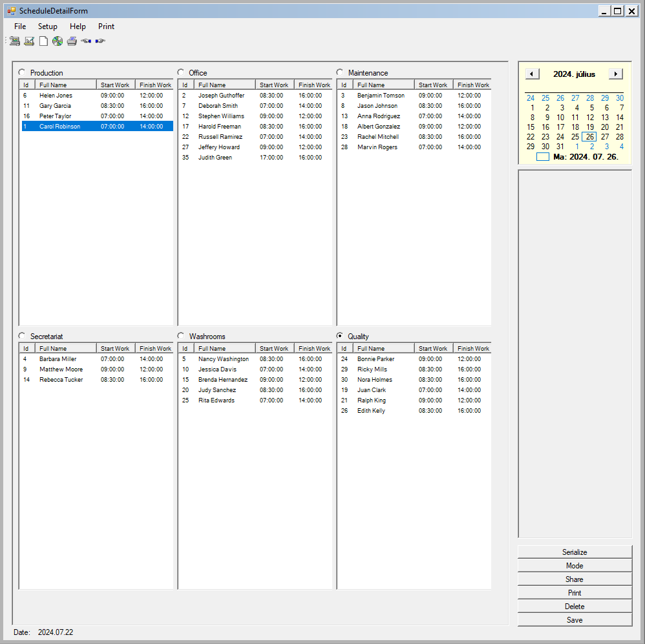This screenshot has width=645, height=644.
Task: Click the Save button
Action: coord(574,620)
